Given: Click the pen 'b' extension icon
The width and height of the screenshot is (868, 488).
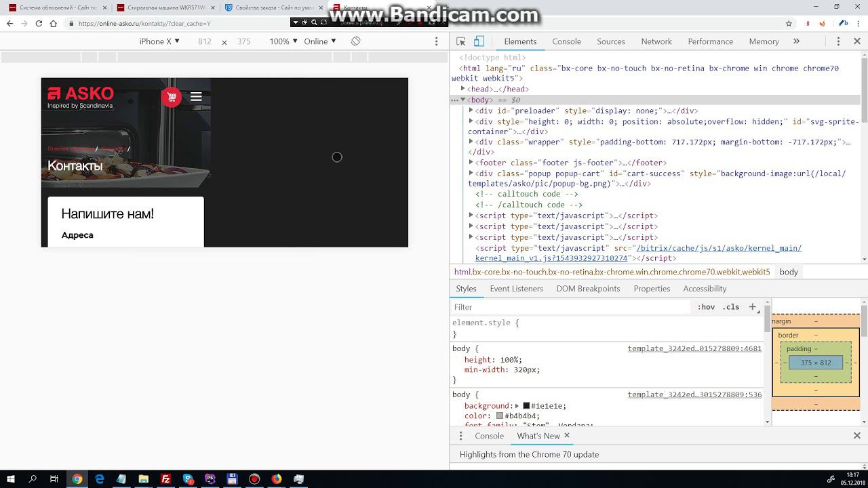Looking at the screenshot, I should point(843,23).
